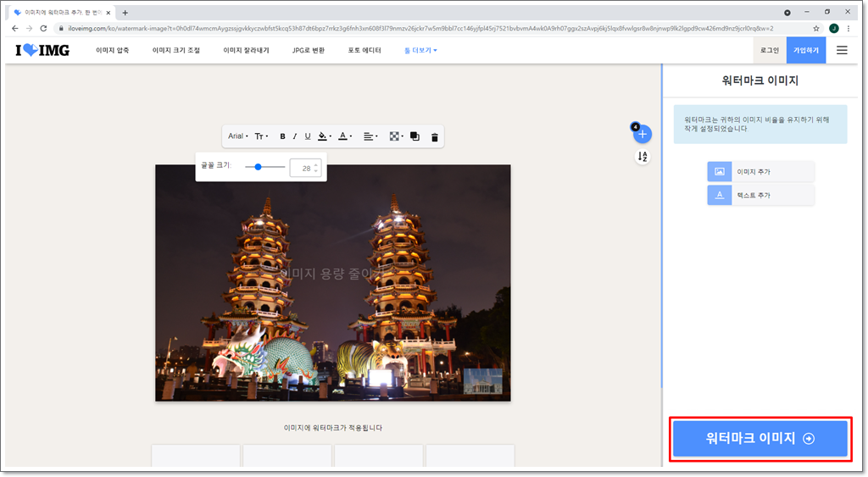Sort images with the A-Z sort icon
Screen dimensions: 868x477
click(x=643, y=157)
